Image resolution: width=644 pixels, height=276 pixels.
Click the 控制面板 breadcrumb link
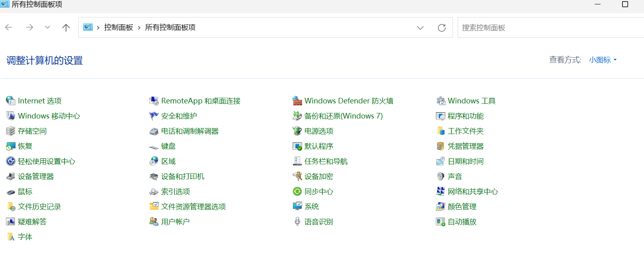[x=119, y=27]
